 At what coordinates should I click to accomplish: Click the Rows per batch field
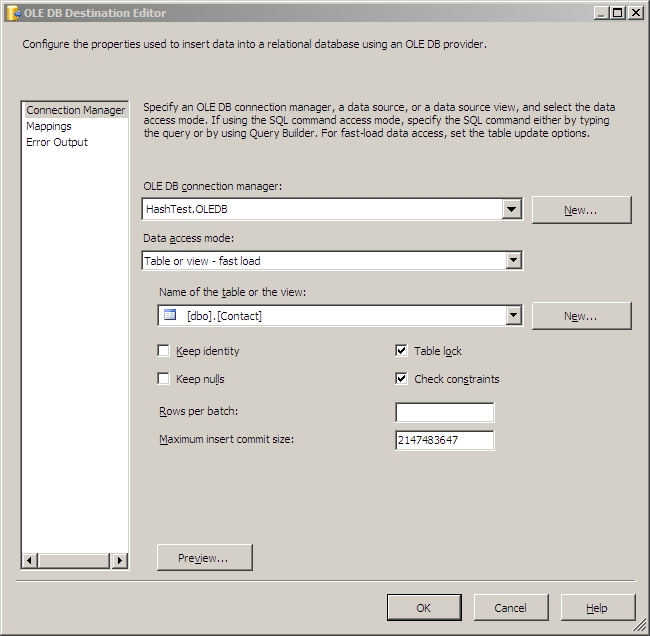(444, 413)
